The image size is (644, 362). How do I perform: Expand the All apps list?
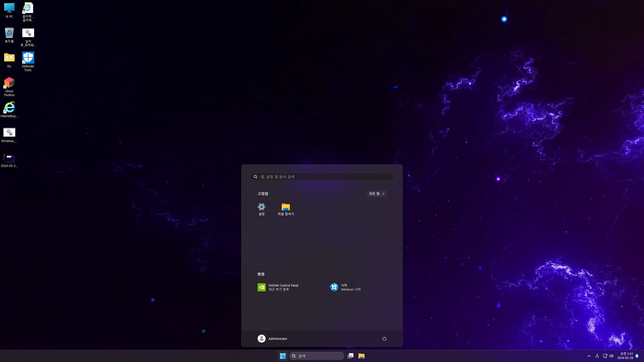tap(376, 194)
